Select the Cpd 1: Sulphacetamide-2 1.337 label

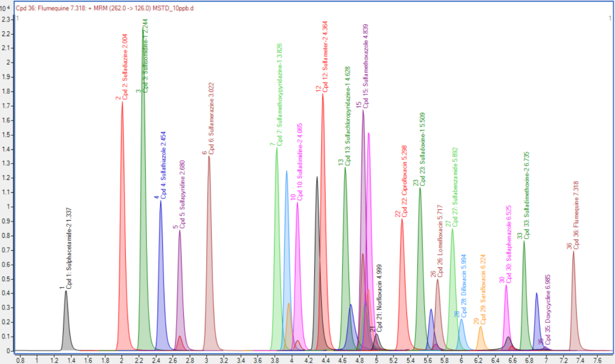click(69, 249)
